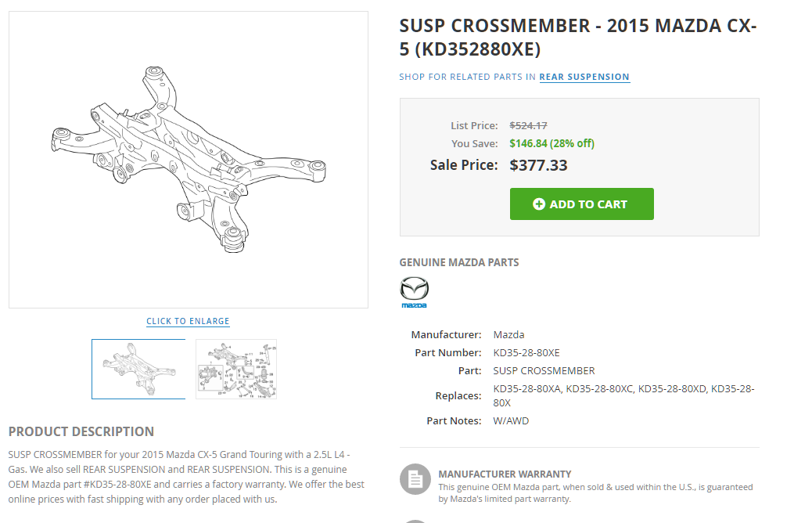Image resolution: width=812 pixels, height=523 pixels.
Task: Click the Genuine Mazda Parts heading
Action: point(459,262)
